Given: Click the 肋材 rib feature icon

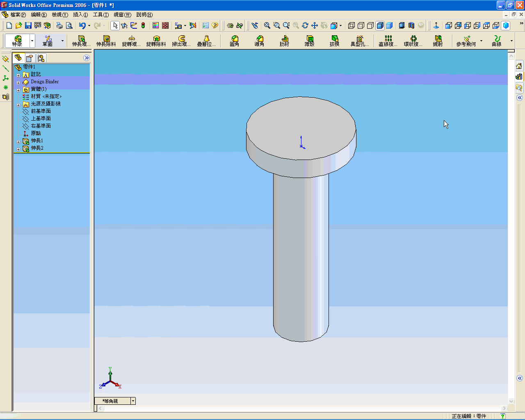Looking at the screenshot, I should pyautogui.click(x=285, y=41).
